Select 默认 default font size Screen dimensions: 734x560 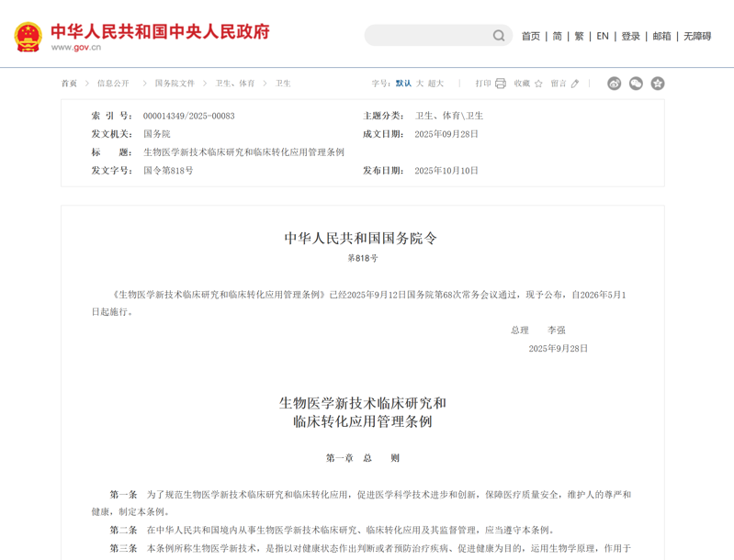(x=403, y=84)
